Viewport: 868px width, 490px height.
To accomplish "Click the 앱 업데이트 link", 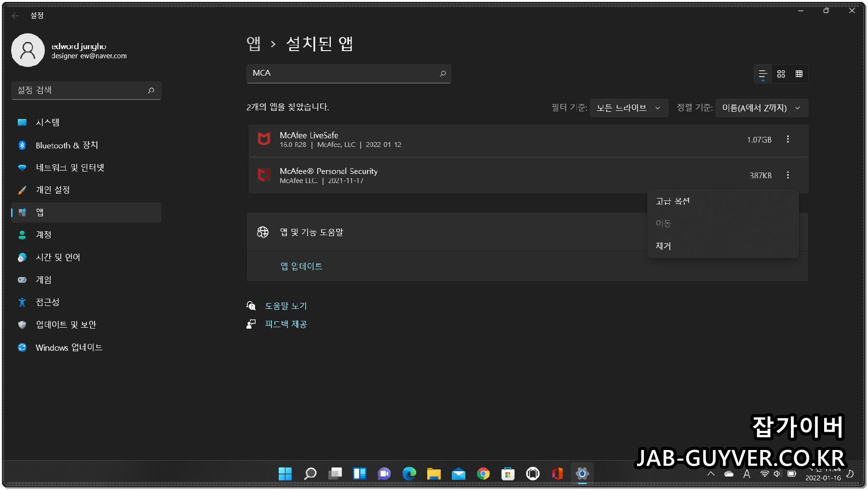I will pos(301,266).
